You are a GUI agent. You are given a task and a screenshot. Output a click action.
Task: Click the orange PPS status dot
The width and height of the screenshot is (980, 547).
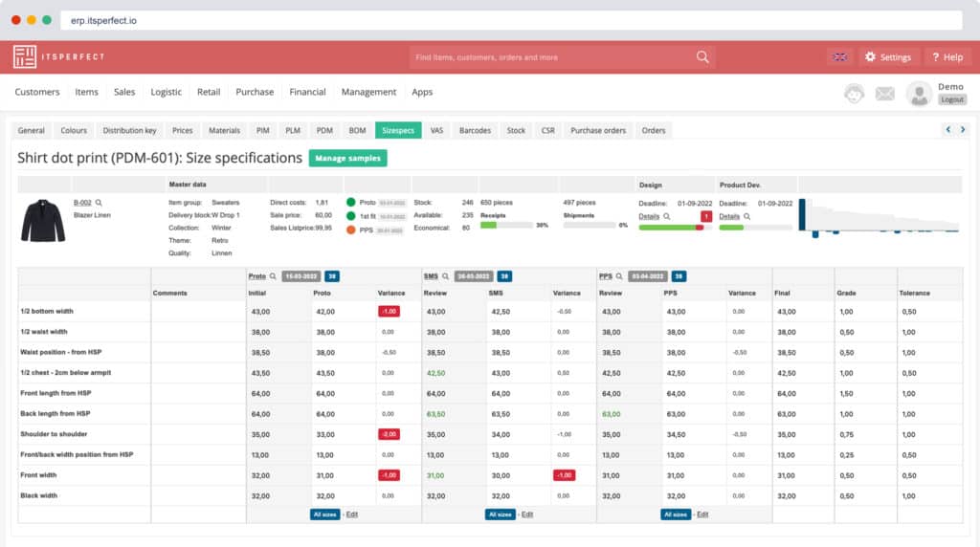[x=350, y=230]
